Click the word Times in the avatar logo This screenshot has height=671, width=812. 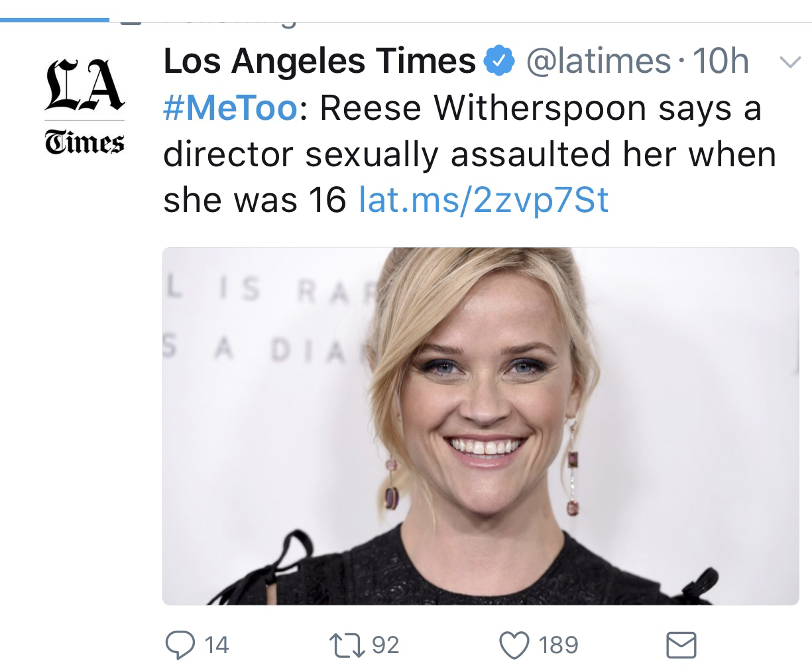pos(84,142)
